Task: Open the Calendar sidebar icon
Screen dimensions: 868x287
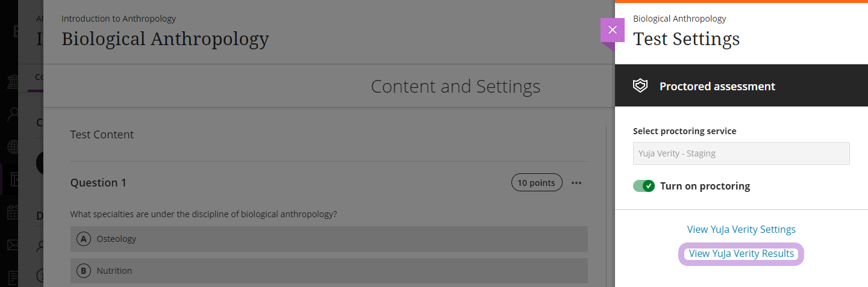Action: pos(13,212)
